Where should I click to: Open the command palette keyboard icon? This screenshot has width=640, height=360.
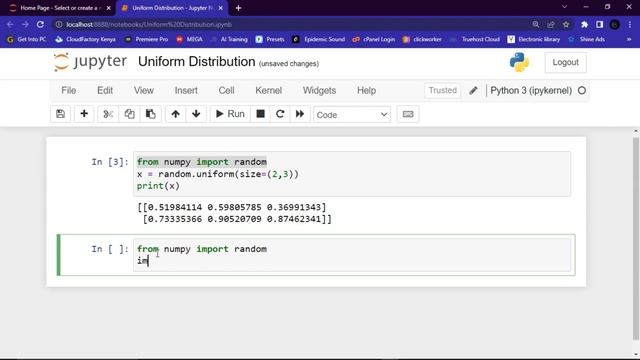coord(408,114)
